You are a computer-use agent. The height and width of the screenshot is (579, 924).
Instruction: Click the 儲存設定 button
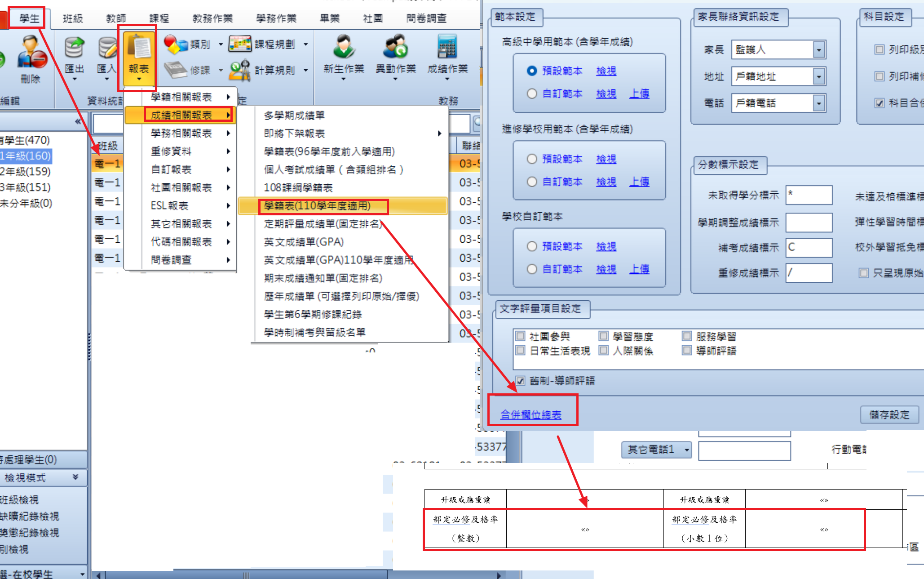889,414
